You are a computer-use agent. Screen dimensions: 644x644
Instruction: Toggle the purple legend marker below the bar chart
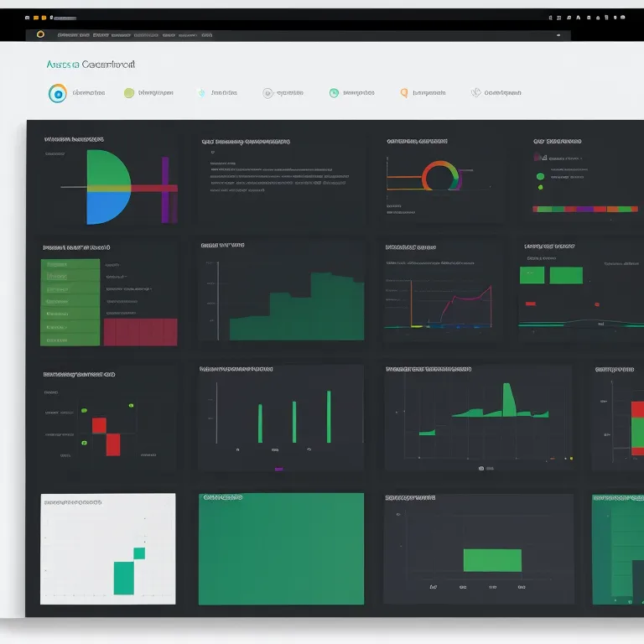[278, 469]
